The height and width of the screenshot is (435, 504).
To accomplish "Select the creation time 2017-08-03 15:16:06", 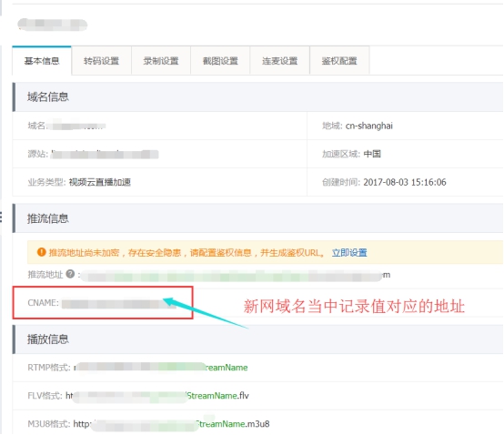I will (x=405, y=182).
